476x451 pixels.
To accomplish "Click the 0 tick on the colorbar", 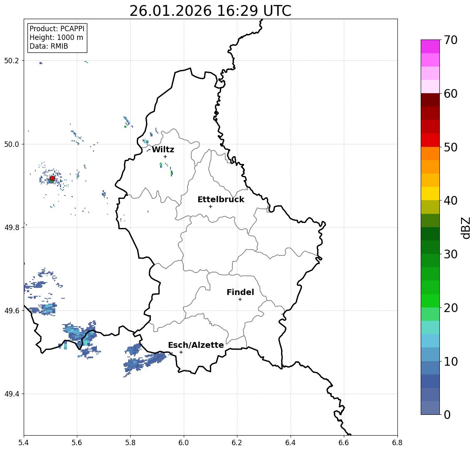I will tap(447, 414).
